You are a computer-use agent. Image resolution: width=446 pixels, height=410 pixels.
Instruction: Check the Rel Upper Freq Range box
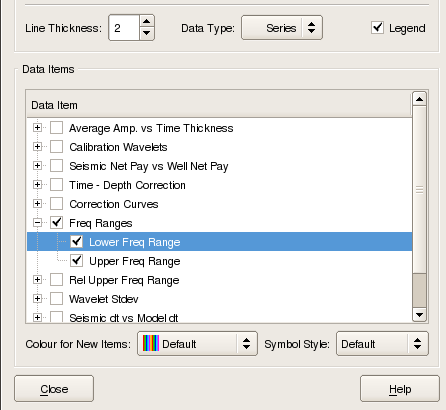[x=56, y=280]
